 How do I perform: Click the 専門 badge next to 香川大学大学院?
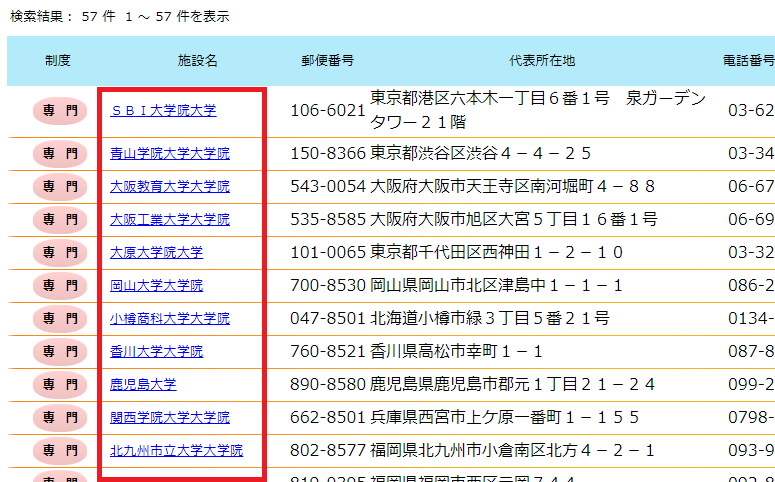(60, 351)
